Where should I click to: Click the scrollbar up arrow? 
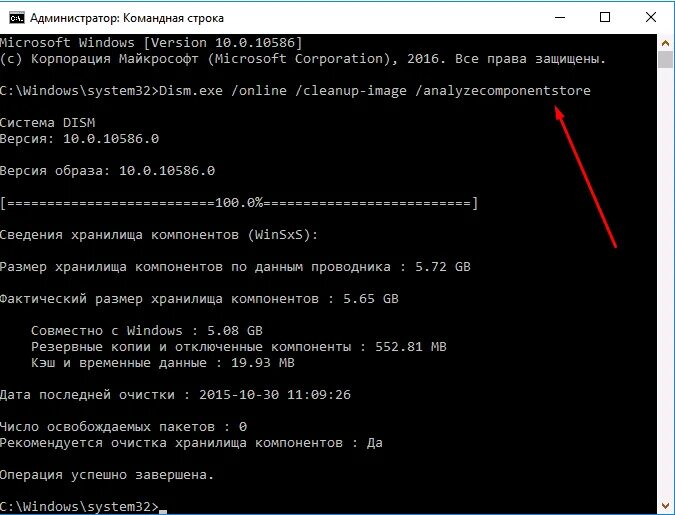[x=666, y=43]
